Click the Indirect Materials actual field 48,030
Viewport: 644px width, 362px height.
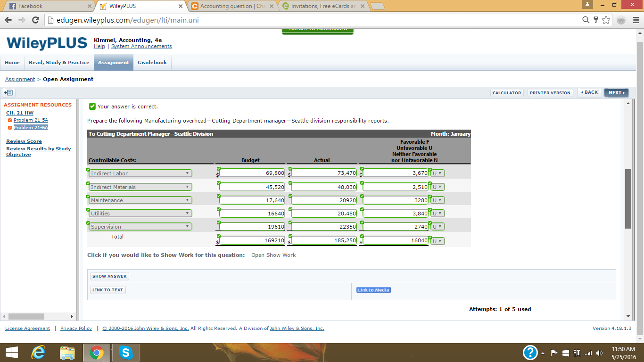[x=324, y=187]
